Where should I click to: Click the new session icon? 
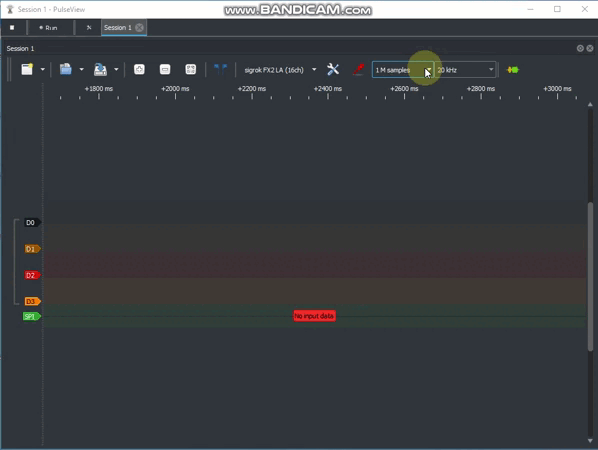pos(27,69)
